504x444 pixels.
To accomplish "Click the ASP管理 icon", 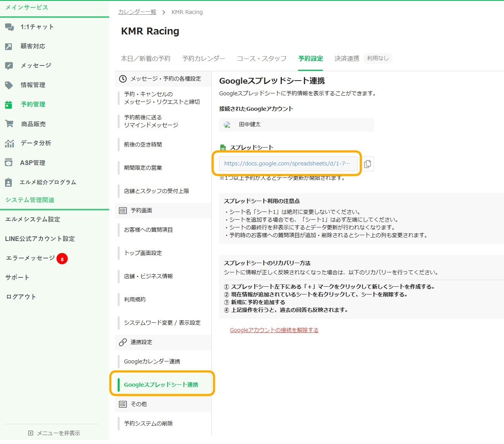I will pos(9,163).
